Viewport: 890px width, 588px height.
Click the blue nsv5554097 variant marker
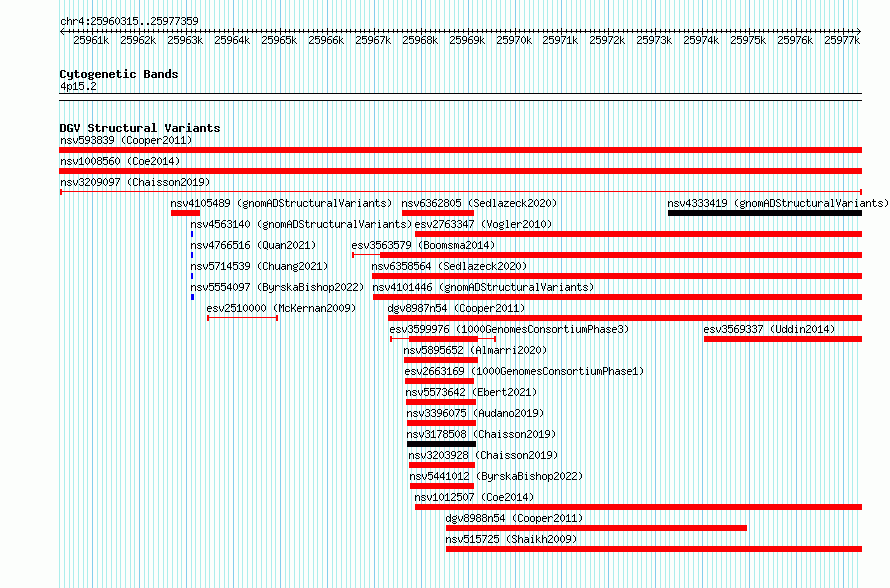click(192, 297)
